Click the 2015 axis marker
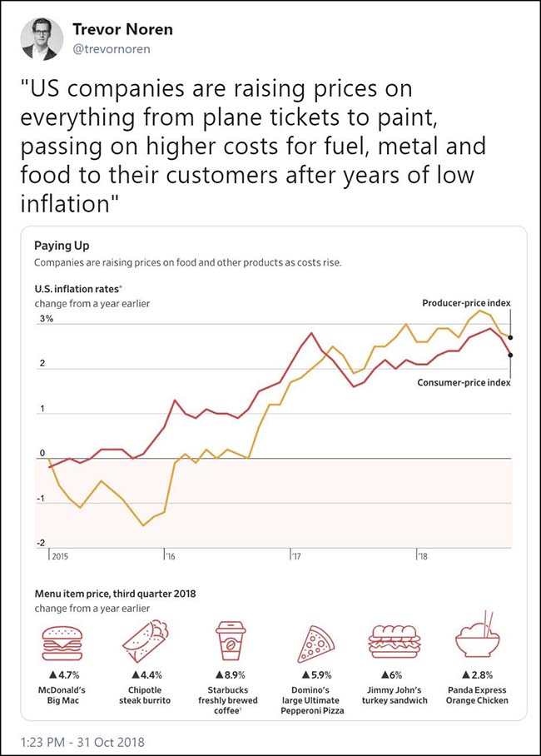The width and height of the screenshot is (541, 756). (59, 555)
